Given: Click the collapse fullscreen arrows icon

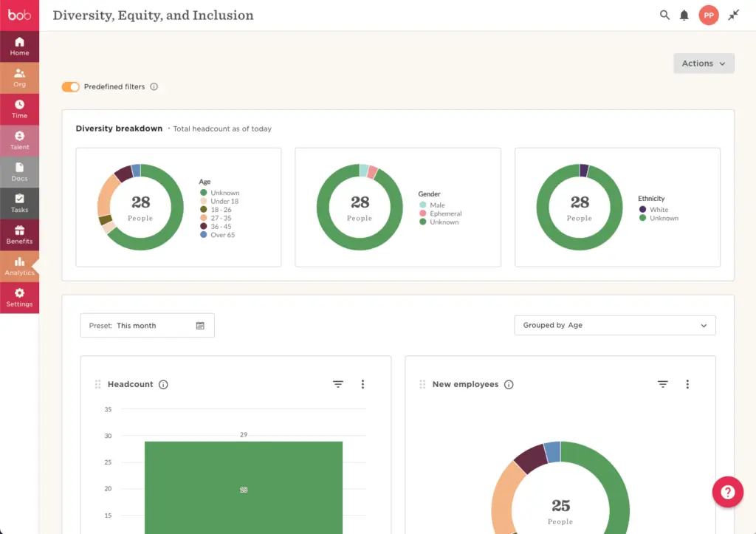Looking at the screenshot, I should click(x=733, y=15).
